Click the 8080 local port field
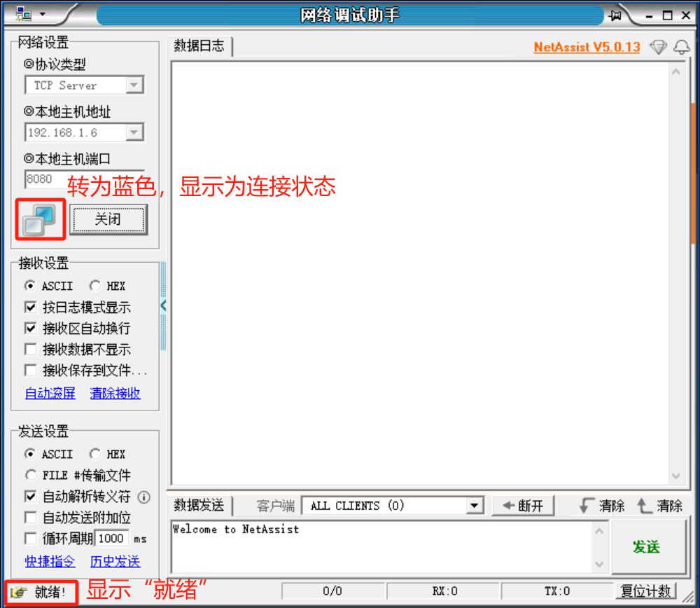 [85, 179]
